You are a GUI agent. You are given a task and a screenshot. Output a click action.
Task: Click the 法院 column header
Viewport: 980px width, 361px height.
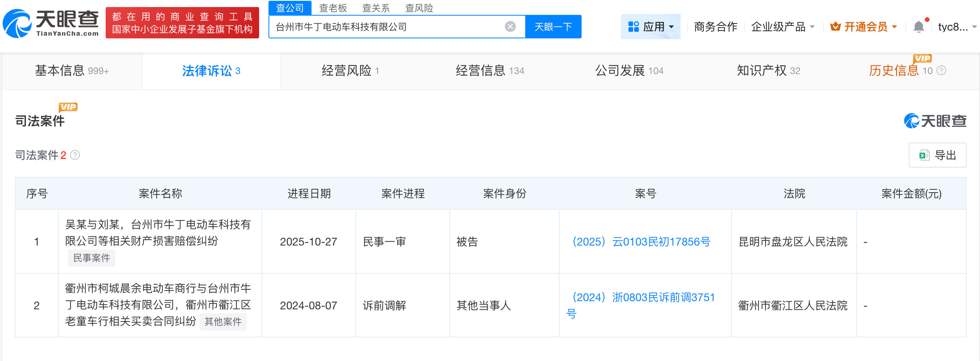click(794, 193)
